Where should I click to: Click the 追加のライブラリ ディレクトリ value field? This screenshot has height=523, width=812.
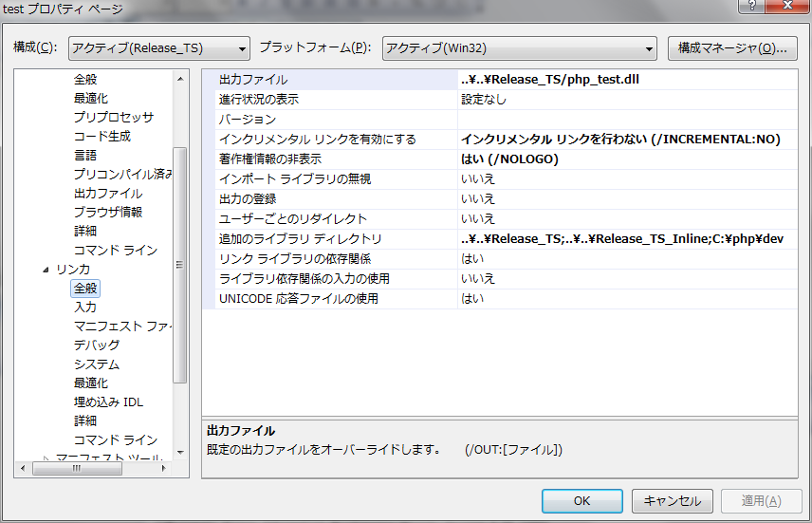coord(626,239)
